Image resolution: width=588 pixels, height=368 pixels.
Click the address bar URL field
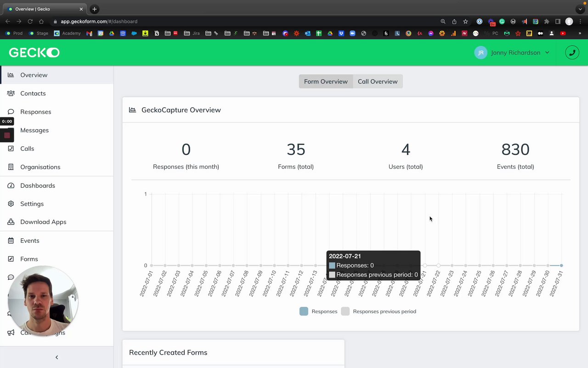243,22
